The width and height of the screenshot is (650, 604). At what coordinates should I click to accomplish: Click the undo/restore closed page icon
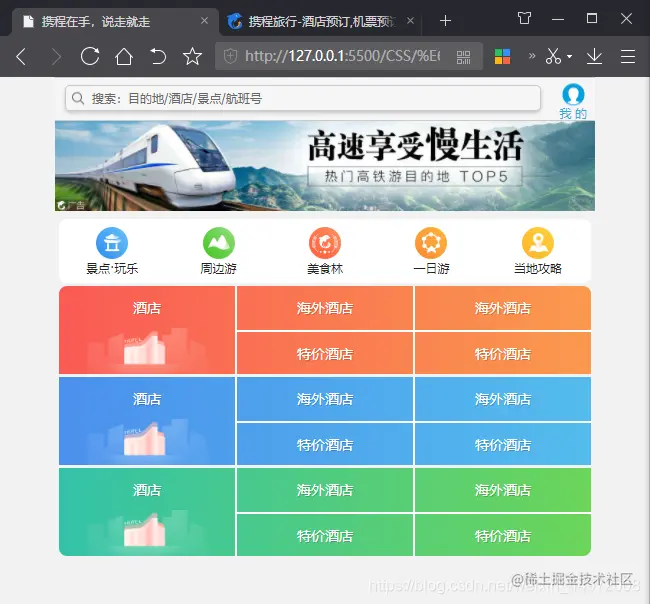click(158, 56)
